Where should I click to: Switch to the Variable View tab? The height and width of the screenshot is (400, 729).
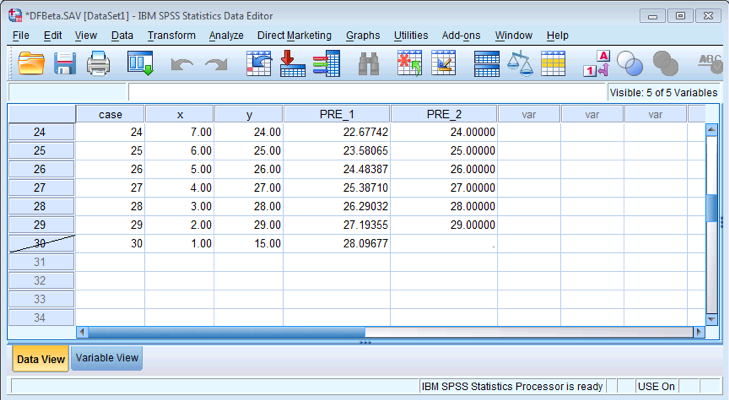[x=107, y=358]
